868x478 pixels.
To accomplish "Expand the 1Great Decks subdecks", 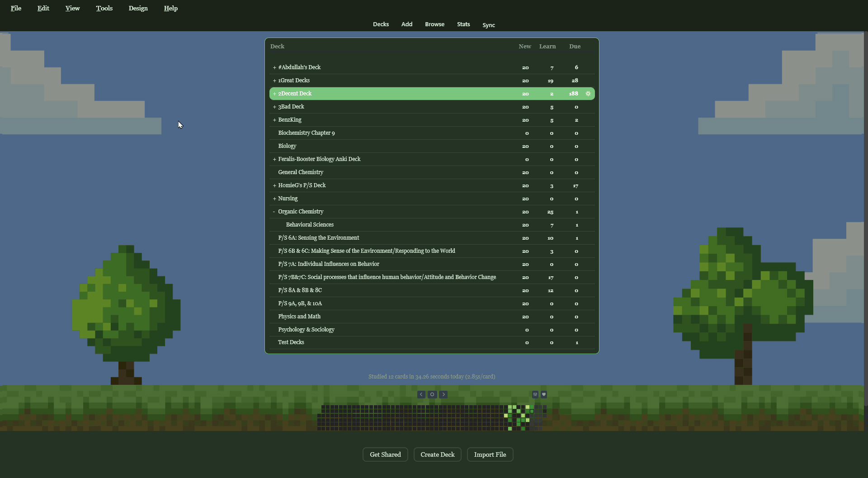I will coord(274,80).
